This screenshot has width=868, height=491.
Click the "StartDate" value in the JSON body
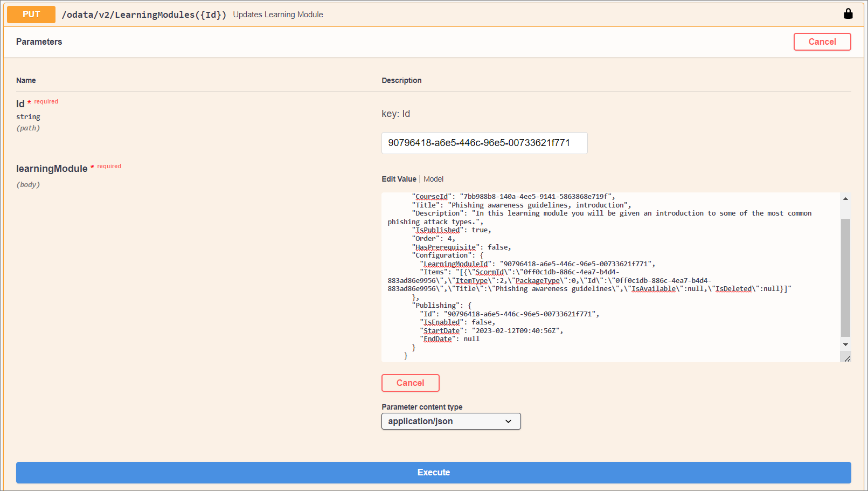click(x=517, y=331)
